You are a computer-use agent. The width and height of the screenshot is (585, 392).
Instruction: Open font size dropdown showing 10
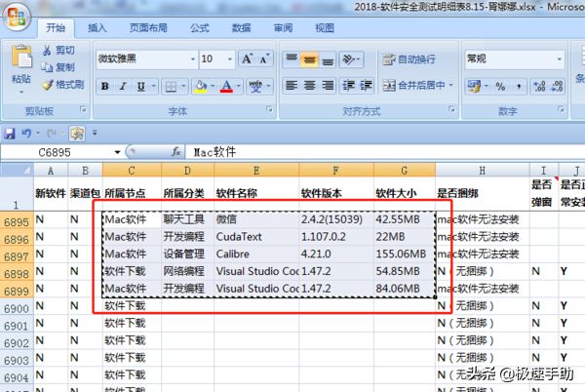[230, 59]
